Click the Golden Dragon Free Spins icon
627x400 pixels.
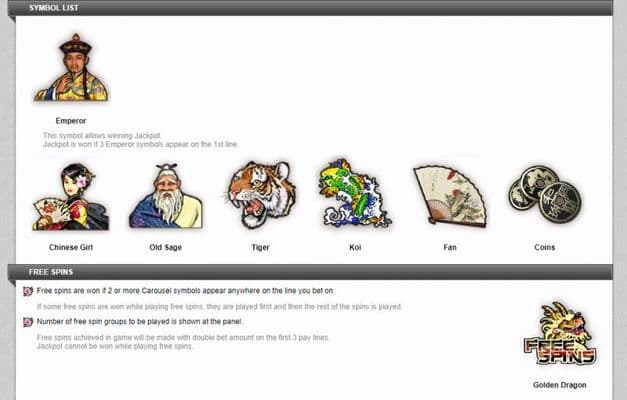[560, 334]
